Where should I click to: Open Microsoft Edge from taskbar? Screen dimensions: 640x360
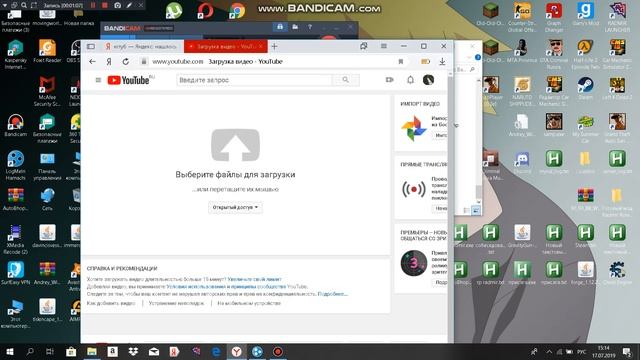(216, 351)
